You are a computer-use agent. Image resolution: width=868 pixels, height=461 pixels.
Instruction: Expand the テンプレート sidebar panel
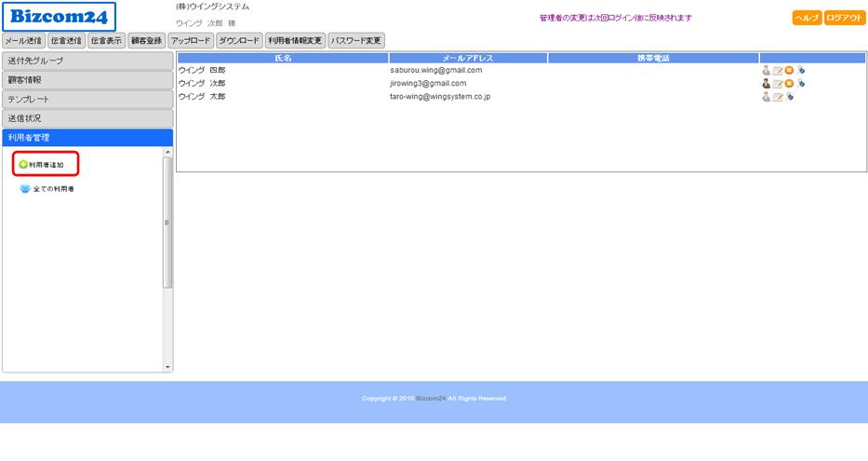point(87,100)
